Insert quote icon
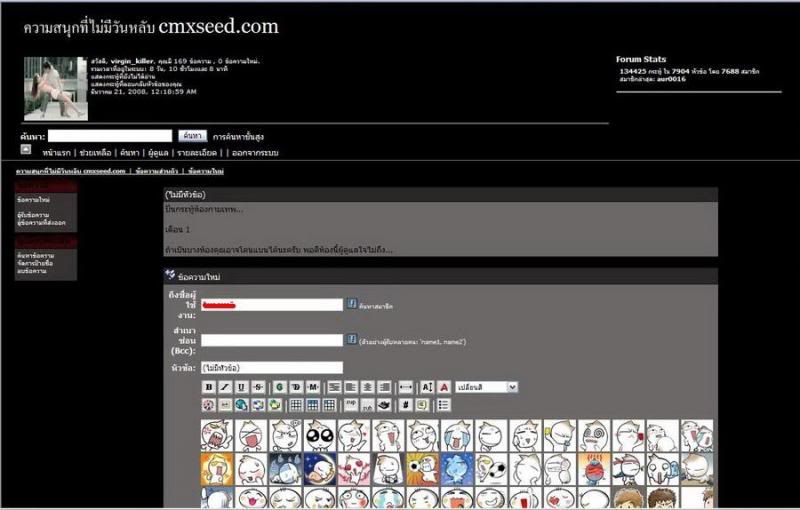800x510 pixels. [422, 405]
